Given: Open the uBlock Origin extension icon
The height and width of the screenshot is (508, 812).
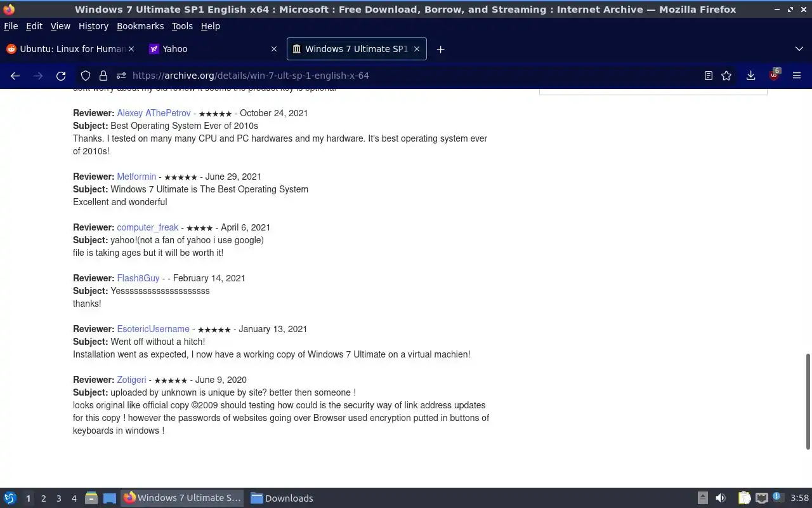Looking at the screenshot, I should 774,75.
